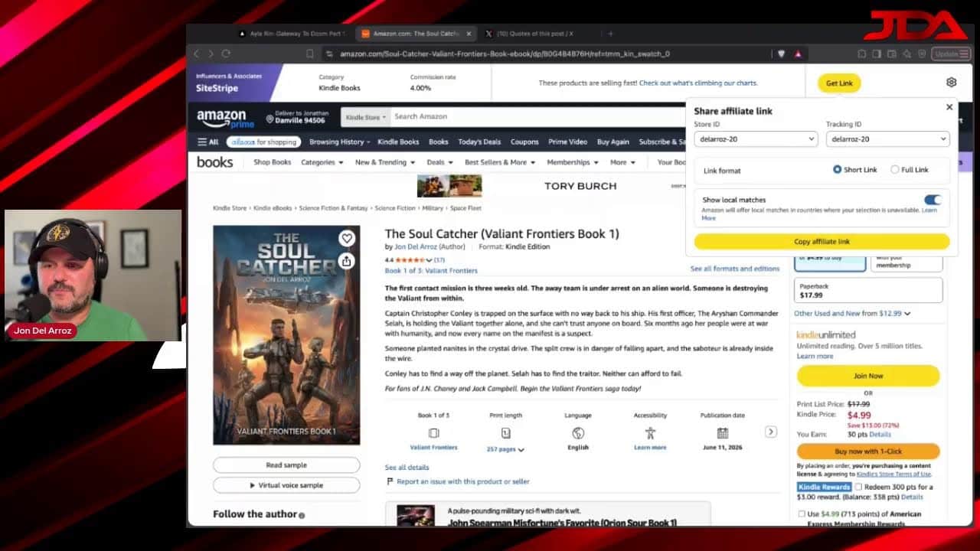Open the Tracking ID dropdown
The image size is (980, 551).
887,139
